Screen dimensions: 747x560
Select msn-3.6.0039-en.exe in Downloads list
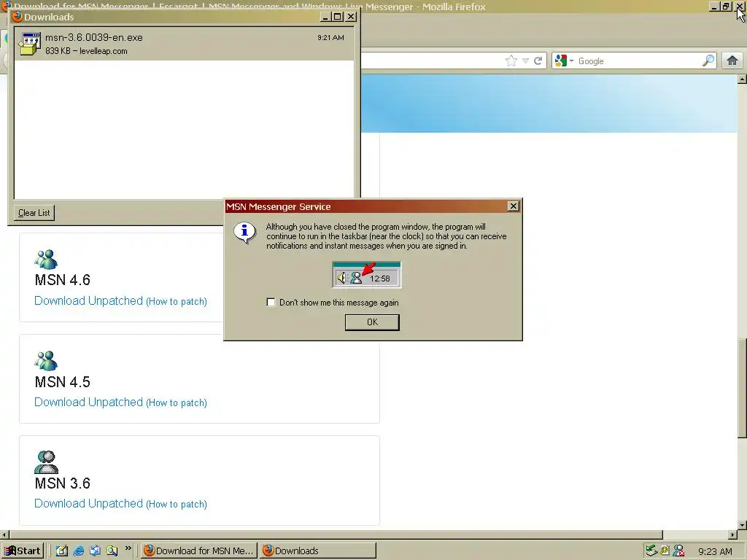[x=185, y=44]
